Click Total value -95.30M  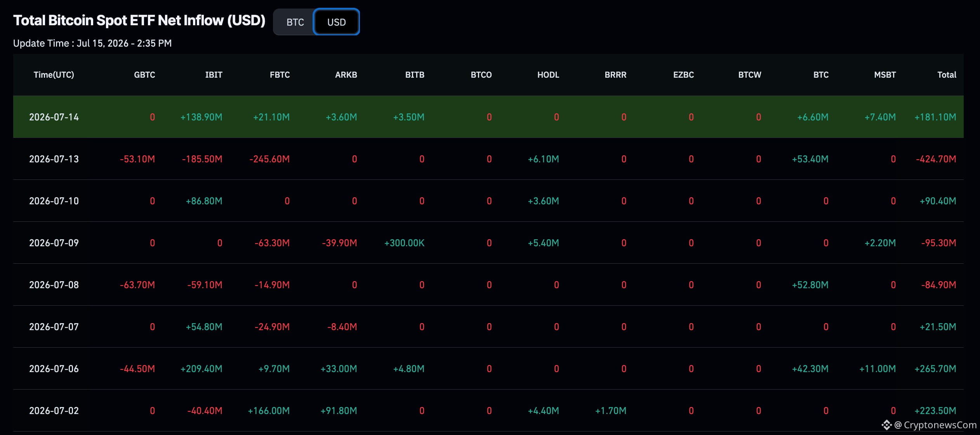pyautogui.click(x=938, y=243)
